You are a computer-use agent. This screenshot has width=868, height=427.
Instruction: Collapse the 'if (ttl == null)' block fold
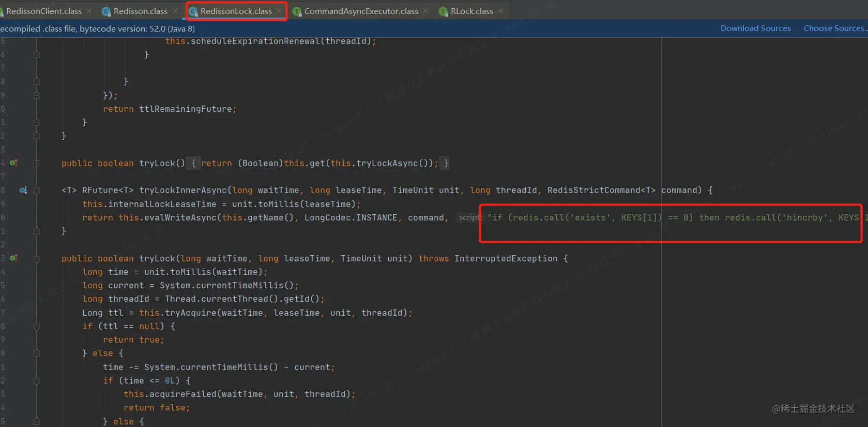37,327
